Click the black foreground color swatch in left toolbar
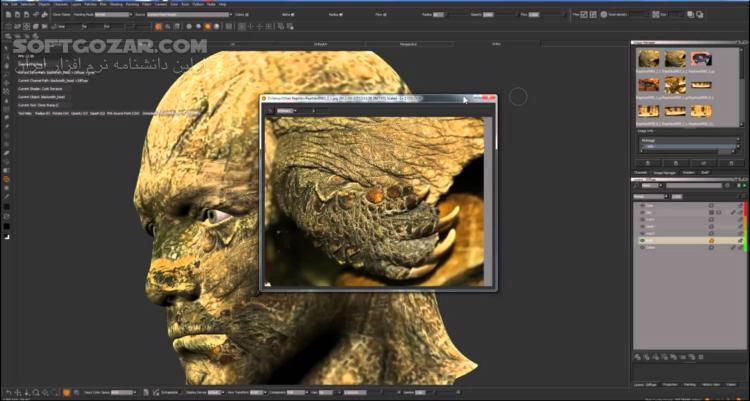The width and height of the screenshot is (750, 401). pyautogui.click(x=7, y=226)
